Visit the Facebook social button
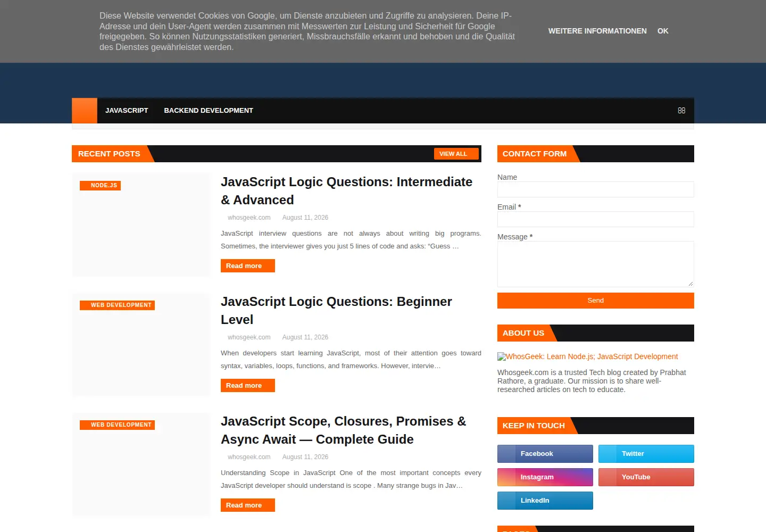 [x=545, y=454]
